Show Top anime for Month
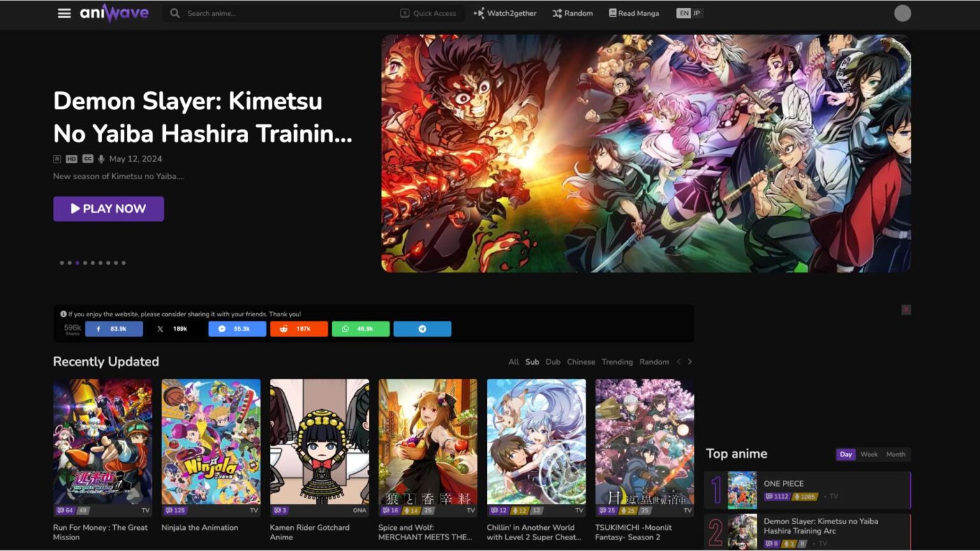The width and height of the screenshot is (980, 551). [x=896, y=454]
